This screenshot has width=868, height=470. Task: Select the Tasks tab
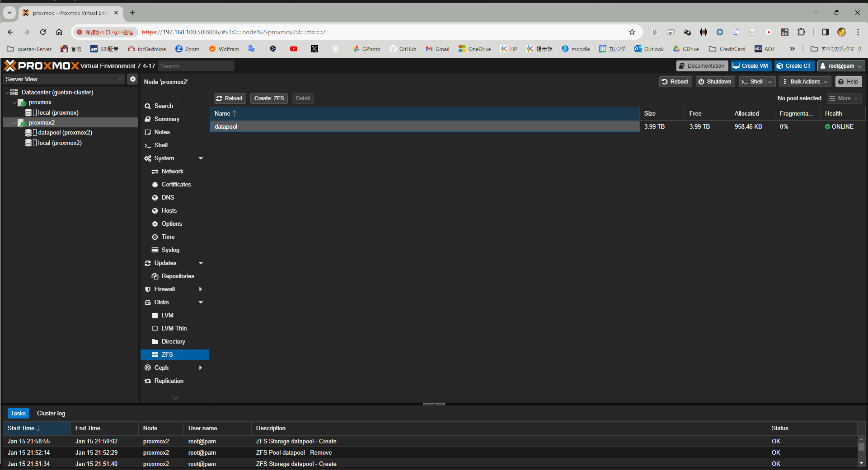[19, 414]
